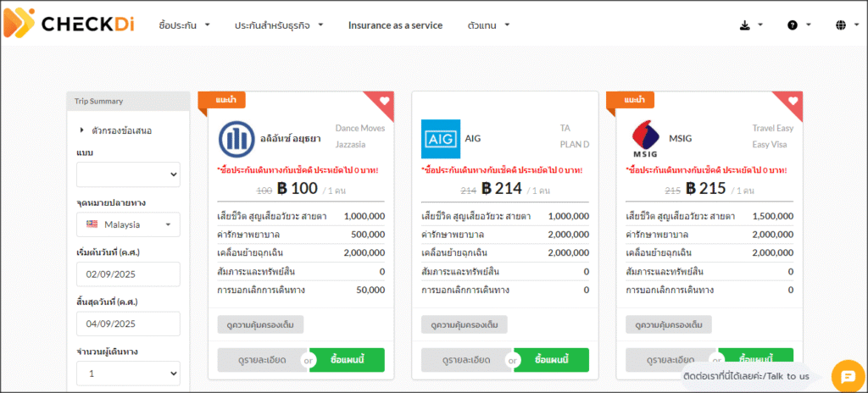This screenshot has height=393, width=868.
Task: Open the Talk to us chat bubble
Action: [x=848, y=376]
